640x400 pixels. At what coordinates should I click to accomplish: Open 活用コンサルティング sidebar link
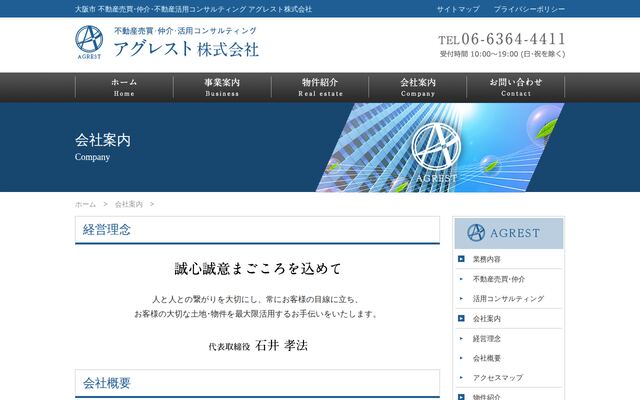(x=509, y=299)
